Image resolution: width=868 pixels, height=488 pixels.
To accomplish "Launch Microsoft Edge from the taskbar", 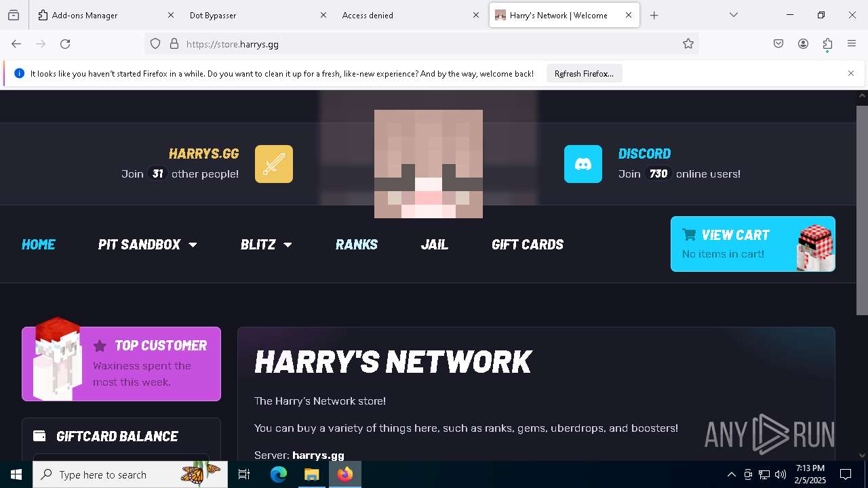I will tap(279, 474).
